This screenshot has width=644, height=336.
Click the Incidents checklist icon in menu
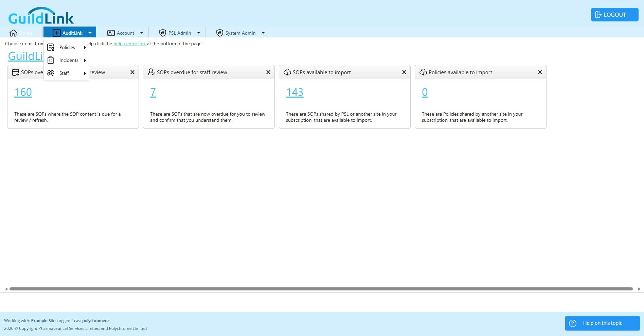point(51,60)
